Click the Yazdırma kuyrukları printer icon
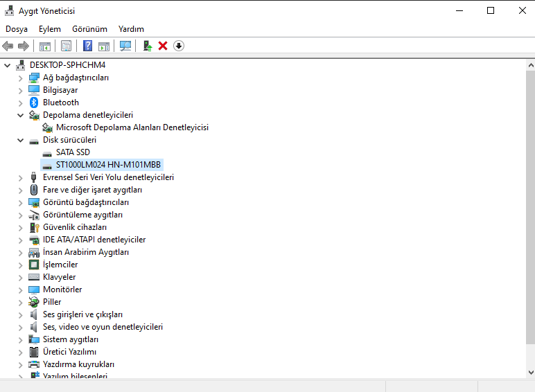 coord(34,364)
